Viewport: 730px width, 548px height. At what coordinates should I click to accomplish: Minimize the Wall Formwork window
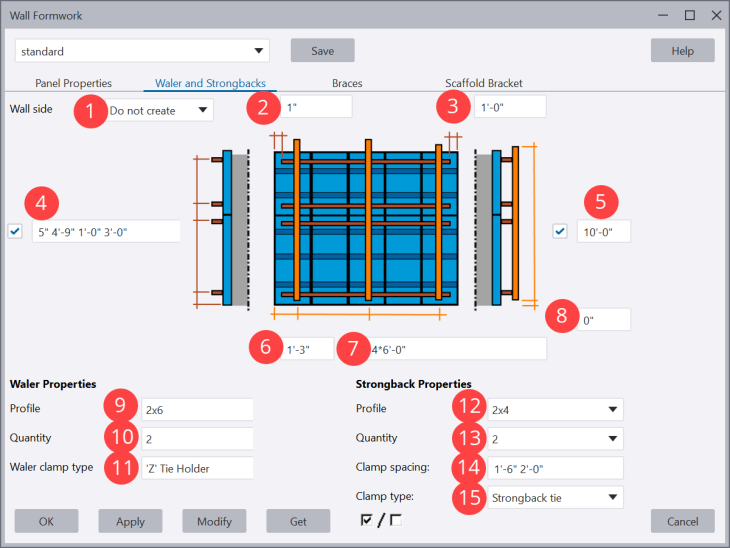pyautogui.click(x=663, y=15)
